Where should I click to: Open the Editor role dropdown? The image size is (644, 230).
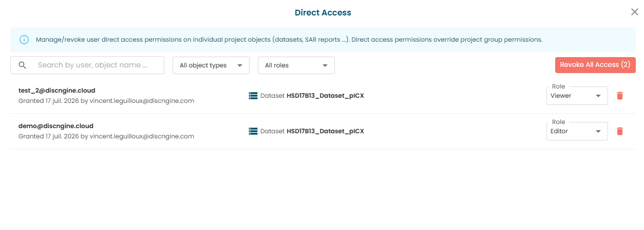(x=577, y=131)
